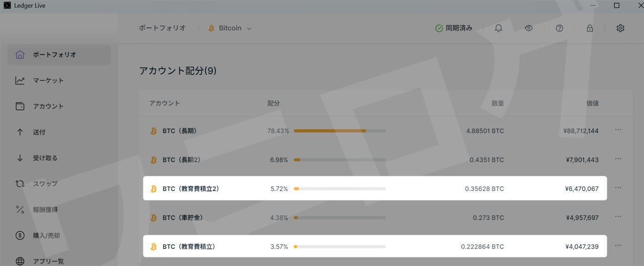644x266 pixels.
Task: Click ポートフォリオ breadcrumb link
Action: pos(162,28)
